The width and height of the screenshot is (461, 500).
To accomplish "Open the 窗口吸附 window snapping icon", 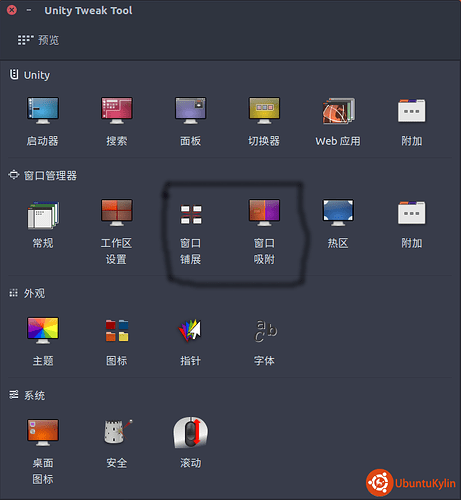I will [x=264, y=213].
